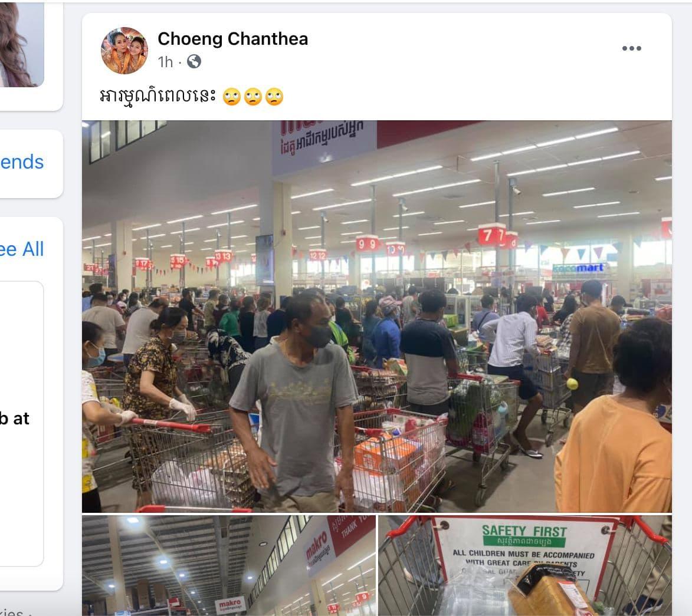Open the Makro warehouse ceiling photo
This screenshot has height=616, width=692.
(x=229, y=566)
